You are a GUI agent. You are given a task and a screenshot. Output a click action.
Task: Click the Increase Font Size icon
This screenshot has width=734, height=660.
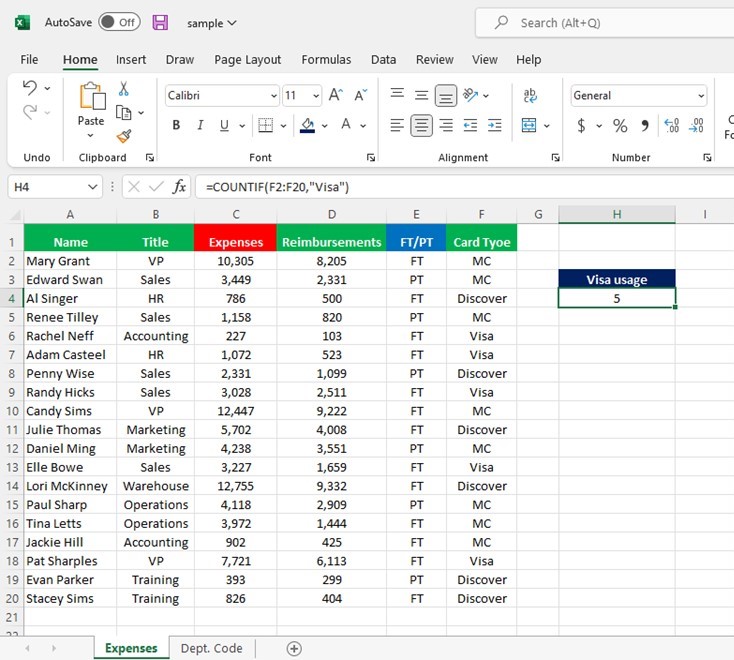click(336, 95)
